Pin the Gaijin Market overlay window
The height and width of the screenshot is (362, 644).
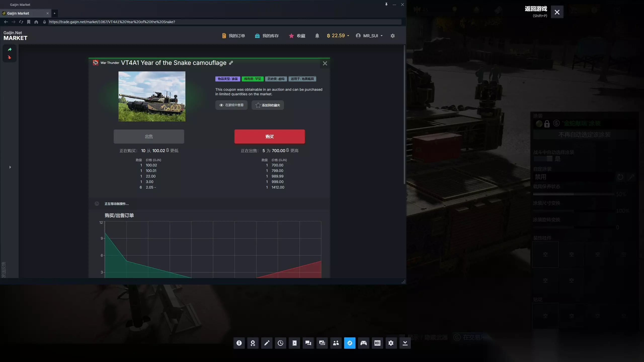click(x=386, y=4)
